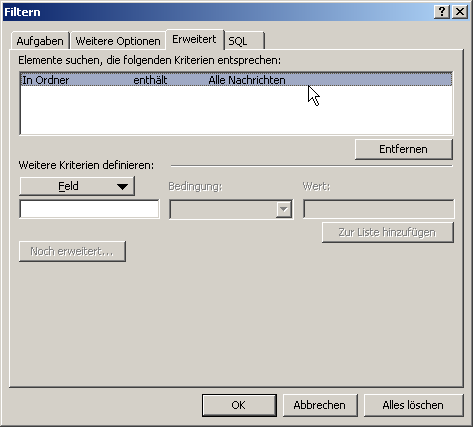Close the Filtern dialog with X
Viewport: 473px width, 427px height.
coord(460,12)
